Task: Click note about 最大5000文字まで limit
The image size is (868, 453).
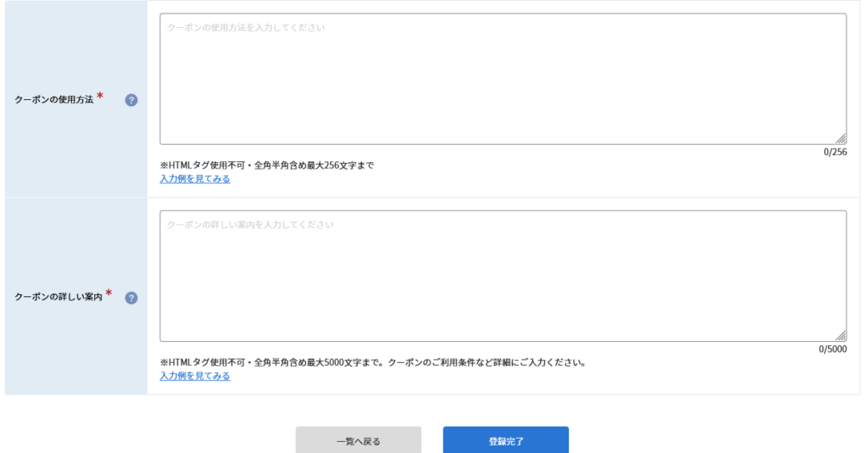Action: (x=373, y=362)
